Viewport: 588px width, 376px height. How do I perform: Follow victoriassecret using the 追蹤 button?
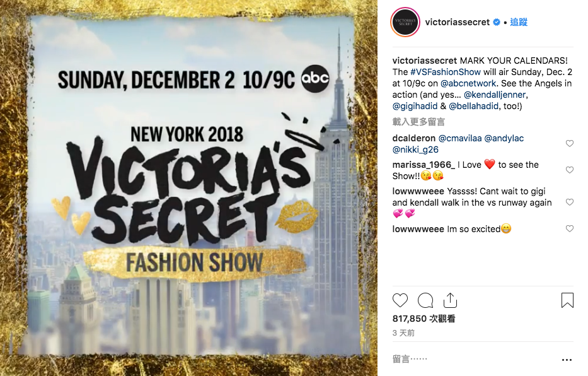point(519,22)
